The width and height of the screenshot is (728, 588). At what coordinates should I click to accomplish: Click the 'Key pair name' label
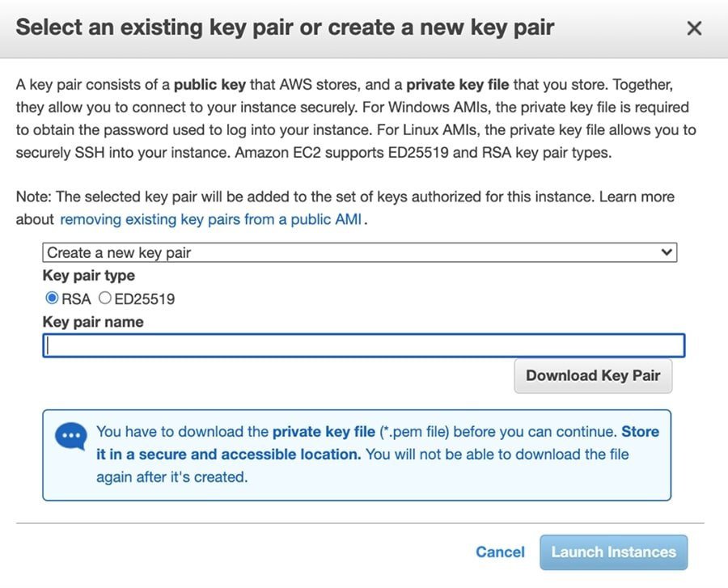(x=93, y=322)
